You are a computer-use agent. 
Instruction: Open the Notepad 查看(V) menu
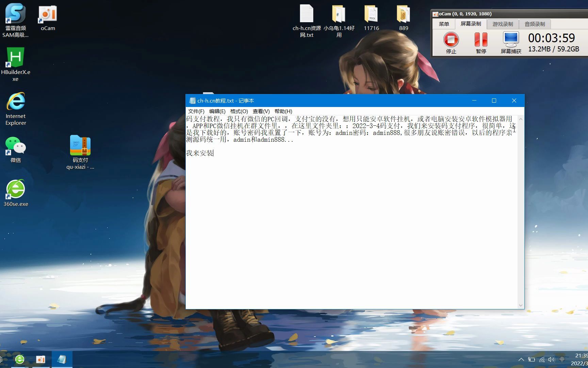click(261, 111)
